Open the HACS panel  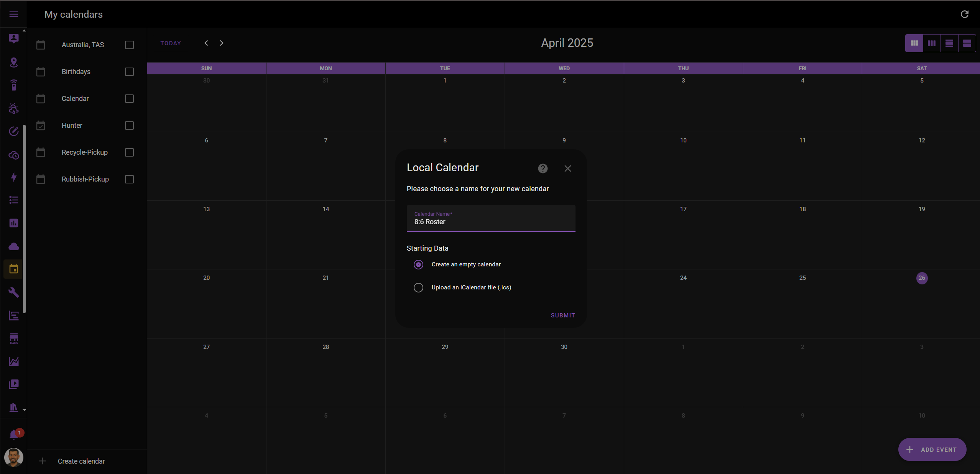click(x=14, y=338)
